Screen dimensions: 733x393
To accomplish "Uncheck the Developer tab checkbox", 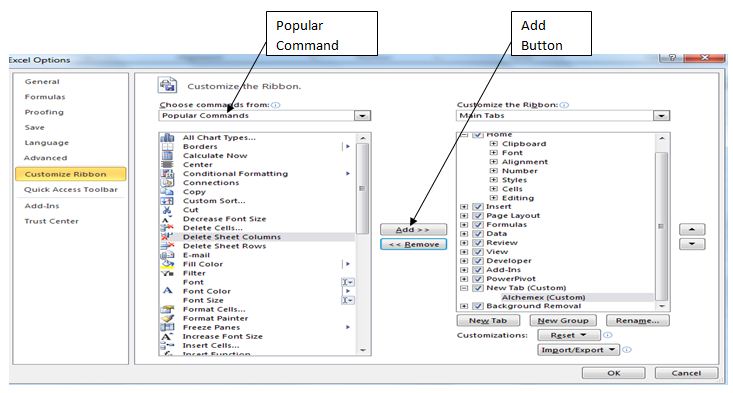I will (477, 261).
